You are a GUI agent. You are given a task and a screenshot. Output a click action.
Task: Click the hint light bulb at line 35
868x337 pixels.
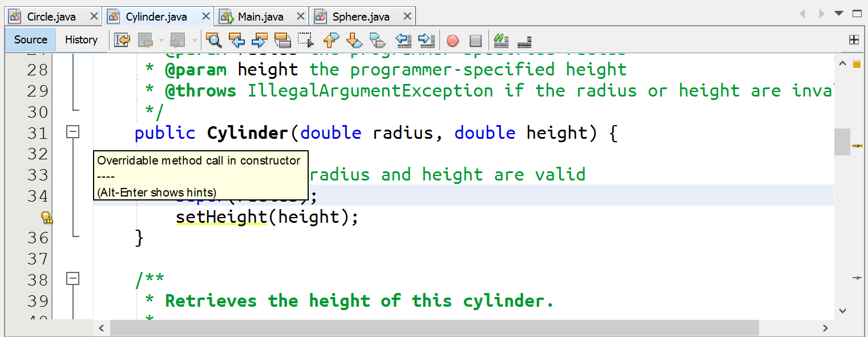(x=48, y=218)
